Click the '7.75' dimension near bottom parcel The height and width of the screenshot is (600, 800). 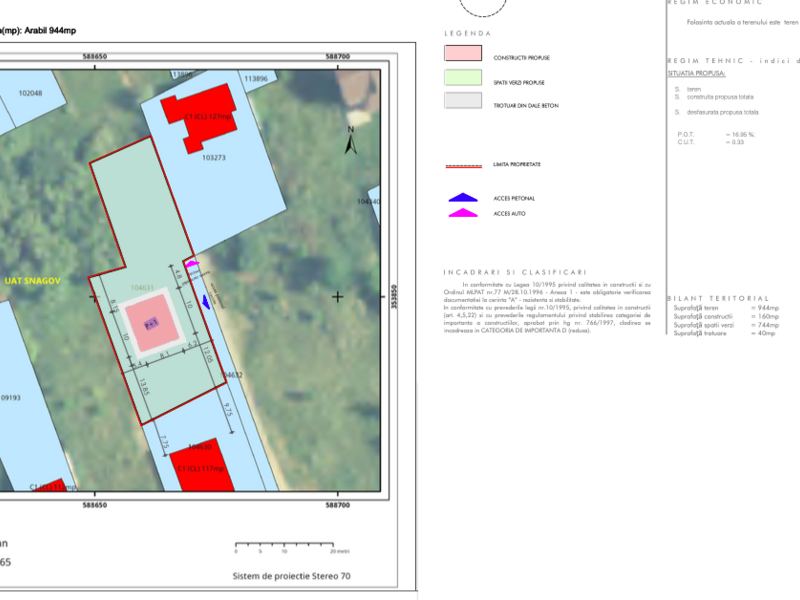coord(164,442)
